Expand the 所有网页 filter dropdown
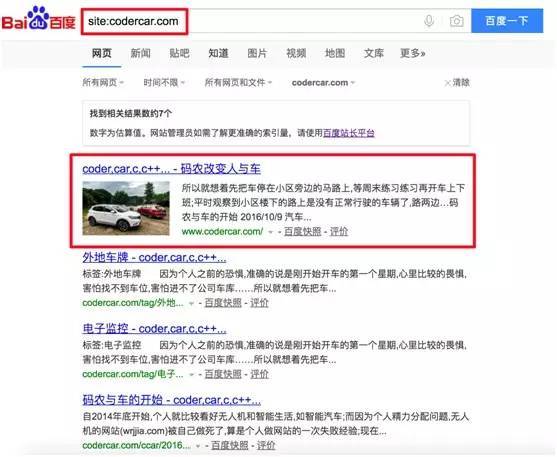The image size is (557, 457). click(103, 83)
